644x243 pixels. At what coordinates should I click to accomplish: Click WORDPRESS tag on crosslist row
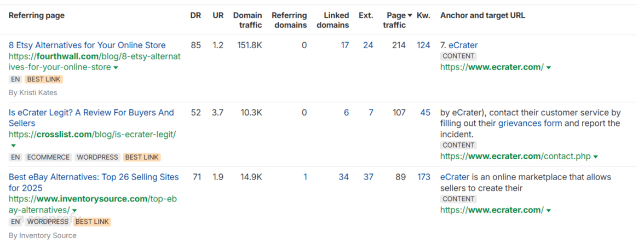(97, 157)
